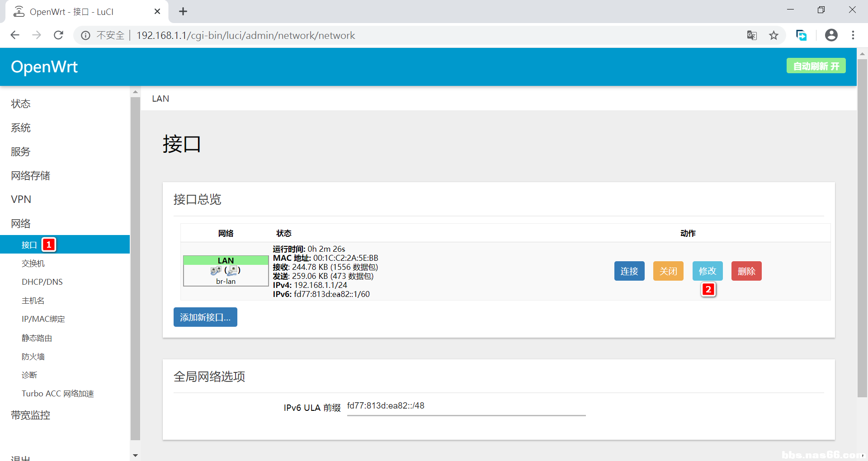Open the IP/MAC绑定 submenu item
Screen dimensions: 868x461
pos(43,319)
